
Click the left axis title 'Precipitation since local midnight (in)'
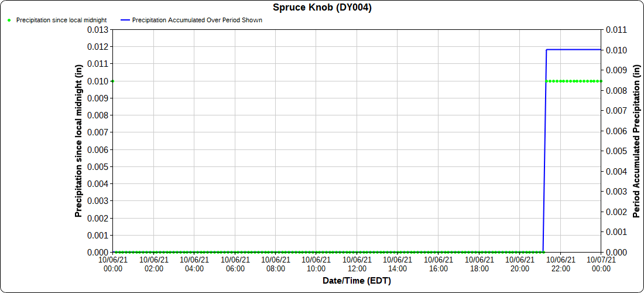click(78, 141)
